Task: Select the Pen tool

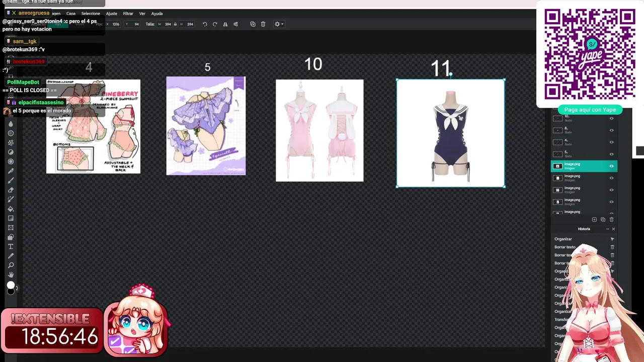Action: point(11,171)
